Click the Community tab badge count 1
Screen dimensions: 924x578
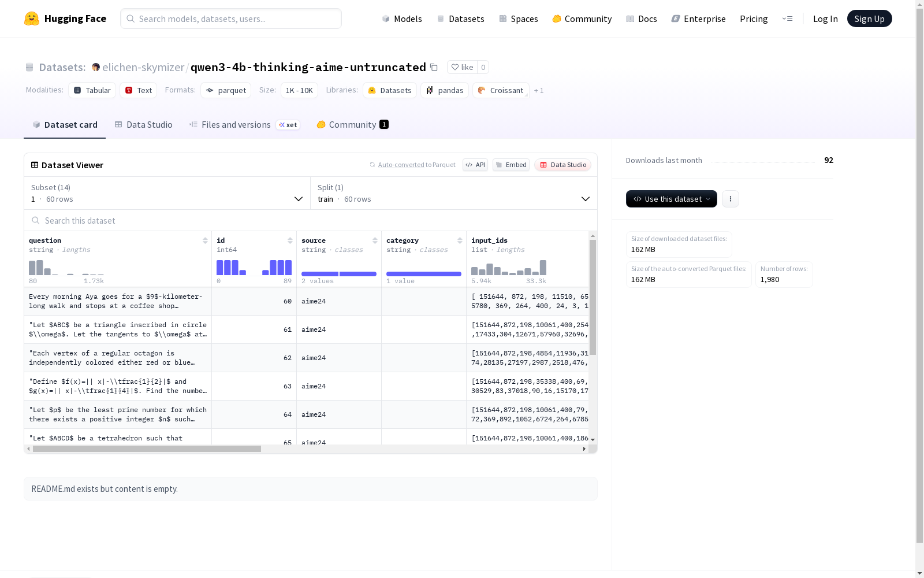384,124
